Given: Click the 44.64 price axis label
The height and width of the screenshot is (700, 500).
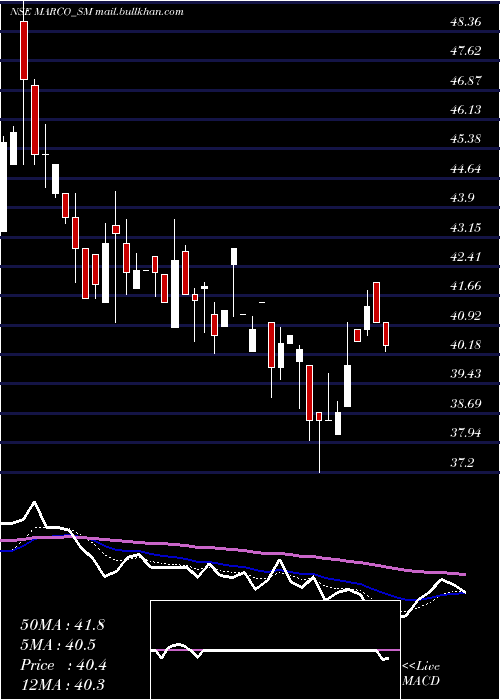Looking at the screenshot, I should point(466,169).
